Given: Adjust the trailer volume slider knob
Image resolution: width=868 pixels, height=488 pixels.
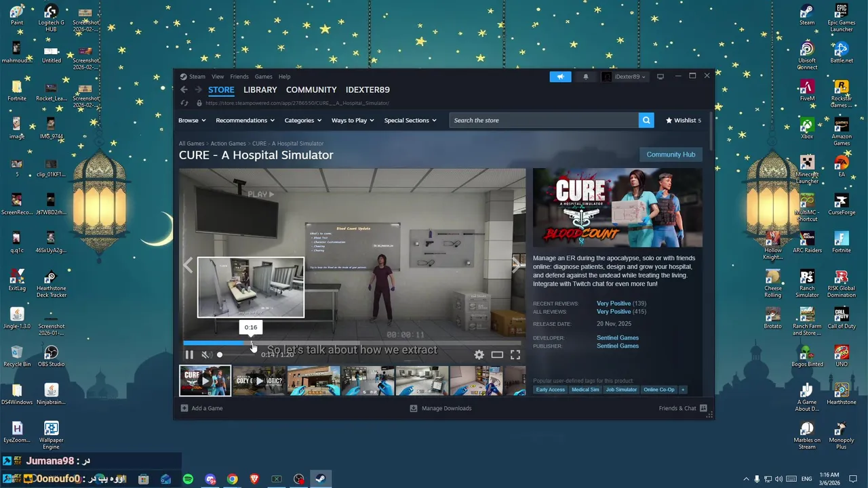Looking at the screenshot, I should [220, 354].
